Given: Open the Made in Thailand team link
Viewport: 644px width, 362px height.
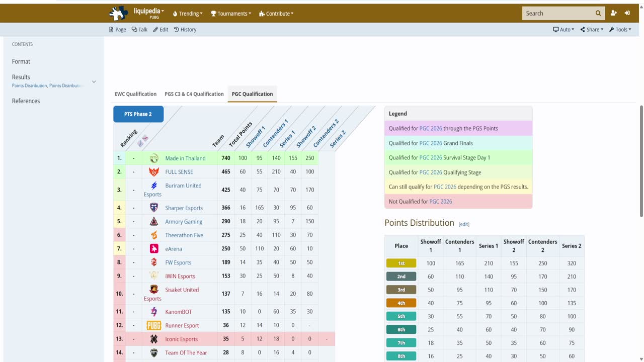Looking at the screenshot, I should [x=185, y=158].
